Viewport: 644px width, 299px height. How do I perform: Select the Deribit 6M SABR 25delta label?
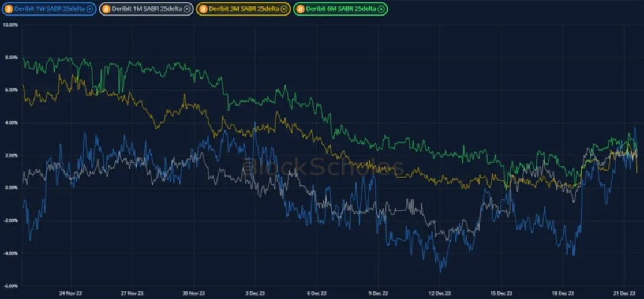341,9
